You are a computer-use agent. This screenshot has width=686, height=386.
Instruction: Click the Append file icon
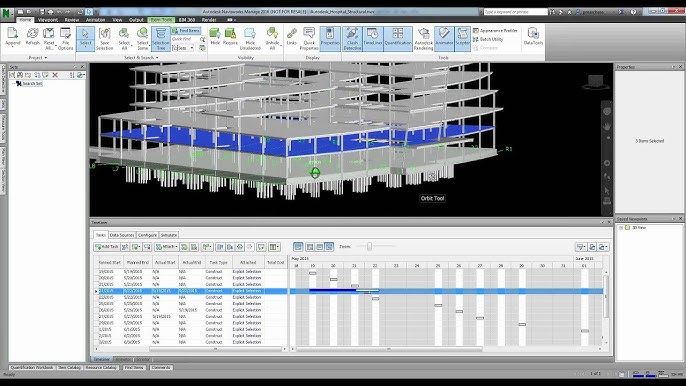pos(13,37)
